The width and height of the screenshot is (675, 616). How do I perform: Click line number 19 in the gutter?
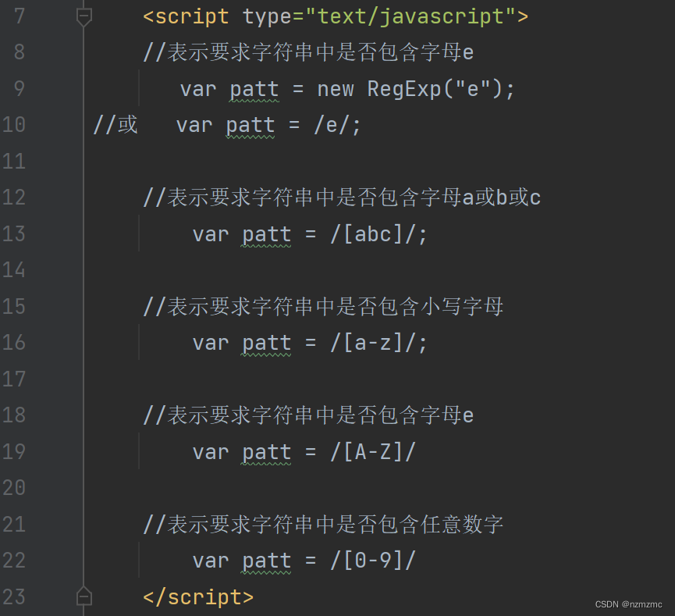(14, 452)
